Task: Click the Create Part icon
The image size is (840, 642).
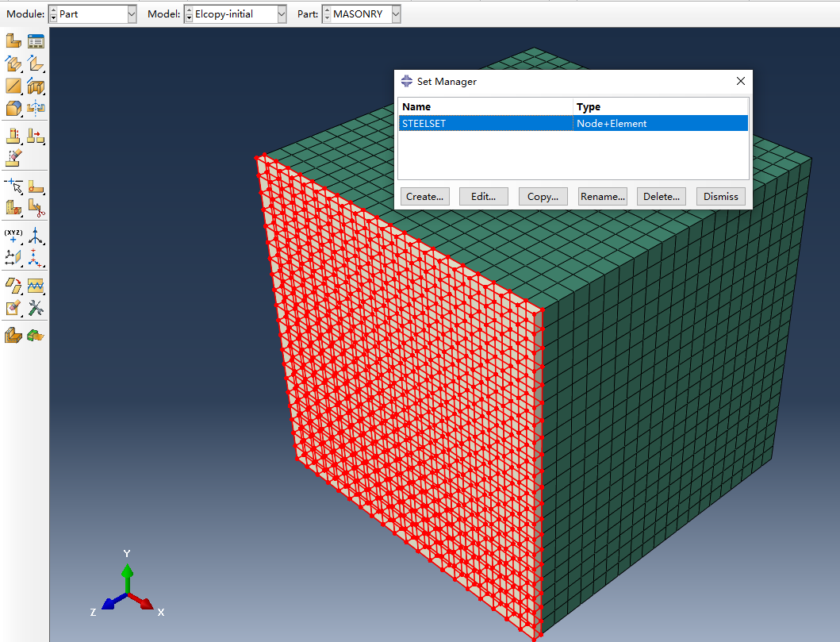Action: [13, 40]
